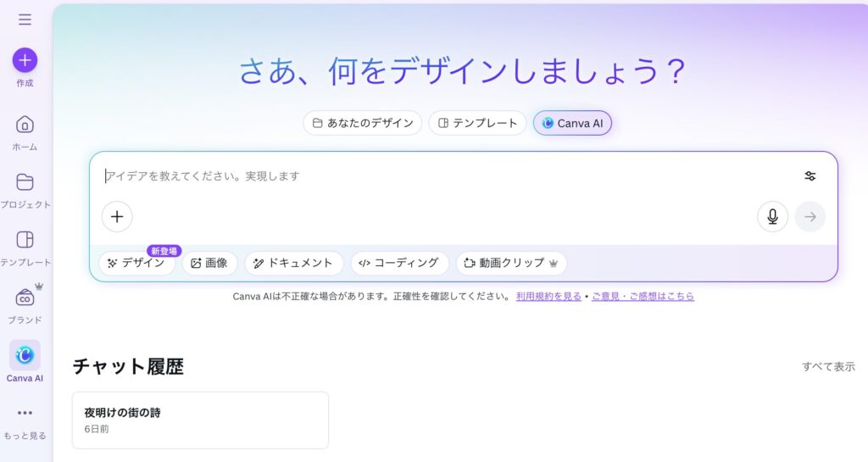The height and width of the screenshot is (462, 868).
Task: Click the send arrow button
Action: 810,216
